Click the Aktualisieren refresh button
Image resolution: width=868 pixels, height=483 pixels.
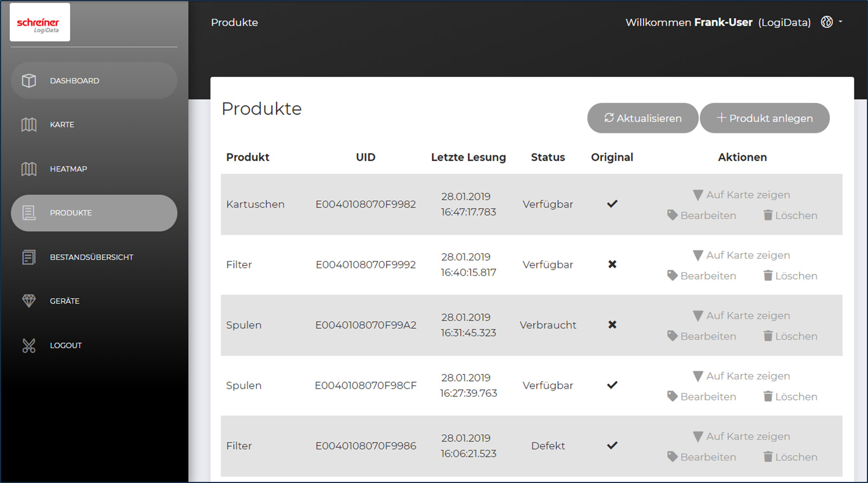click(643, 118)
